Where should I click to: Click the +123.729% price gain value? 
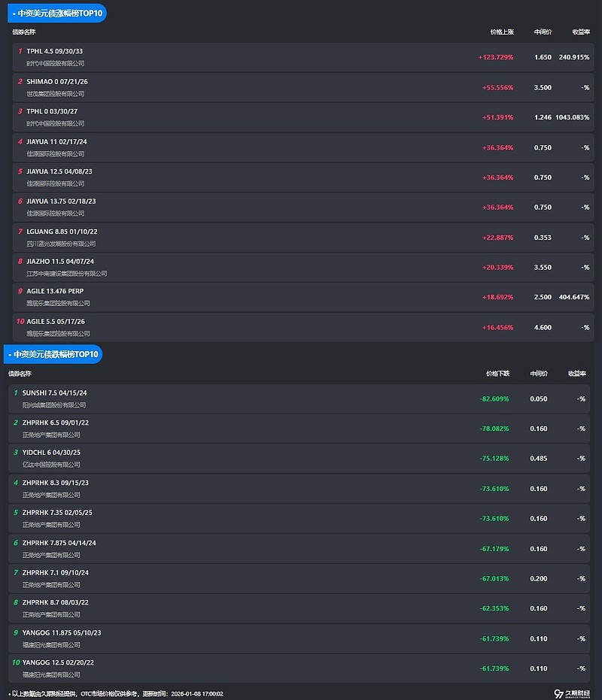[x=495, y=57]
